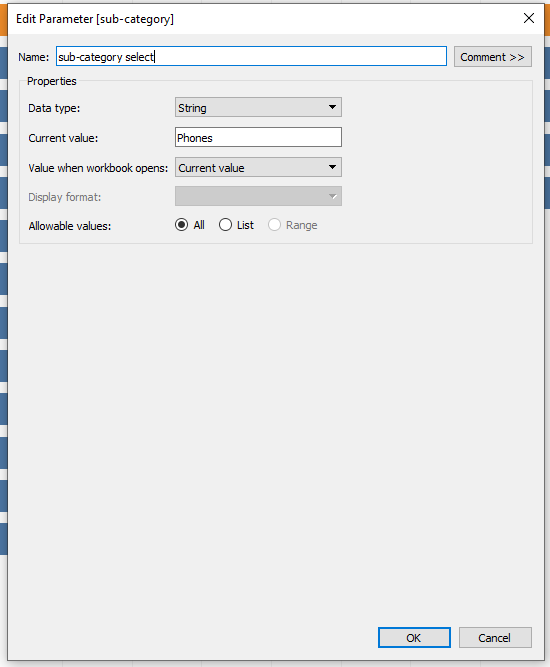Click the greyed Display format arrow
550x667 pixels.
tap(333, 197)
